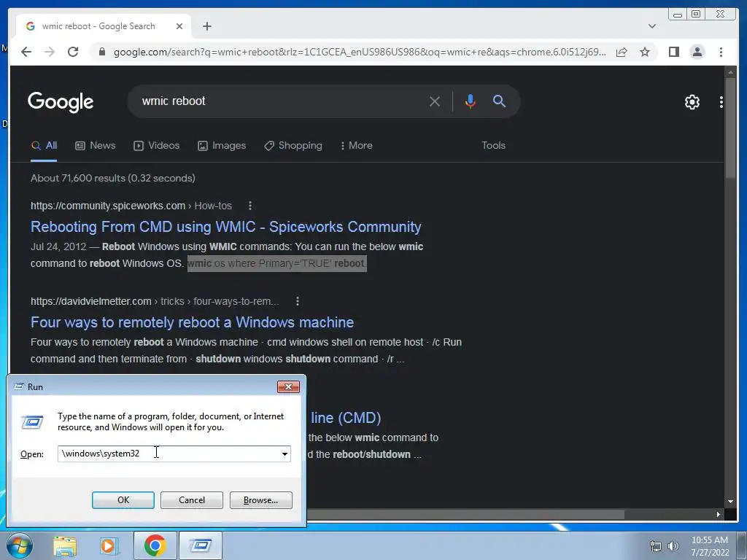This screenshot has height=560, width=747.
Task: Start voice search with the microphone icon
Action: pos(471,101)
